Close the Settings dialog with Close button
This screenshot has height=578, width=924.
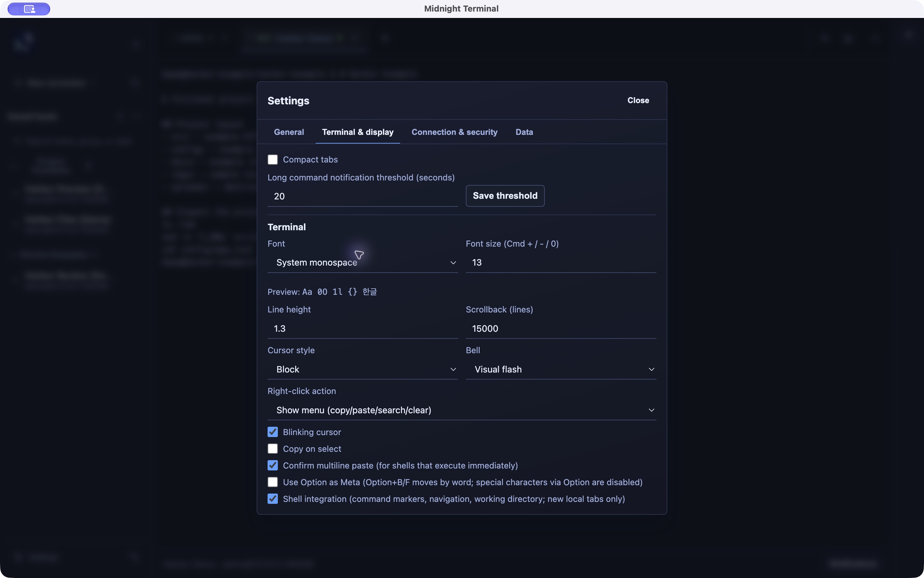pyautogui.click(x=638, y=100)
